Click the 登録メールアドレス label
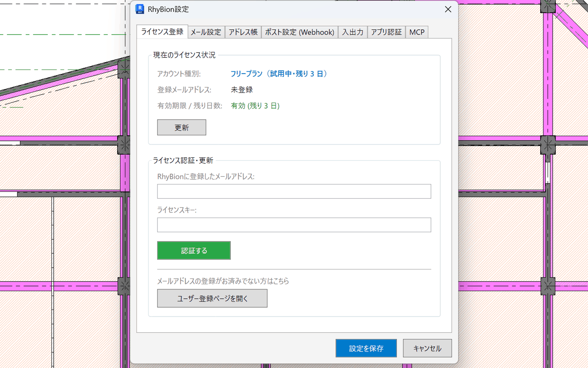 [184, 90]
